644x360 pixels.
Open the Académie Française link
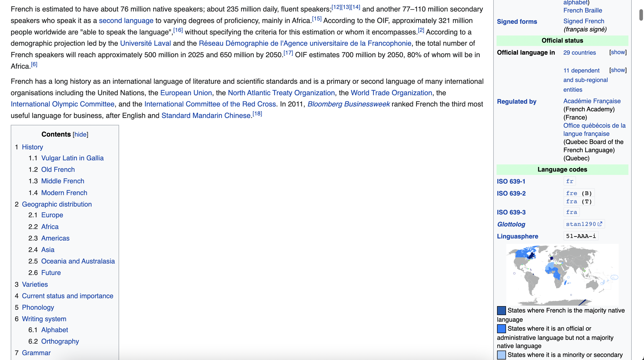pyautogui.click(x=592, y=101)
